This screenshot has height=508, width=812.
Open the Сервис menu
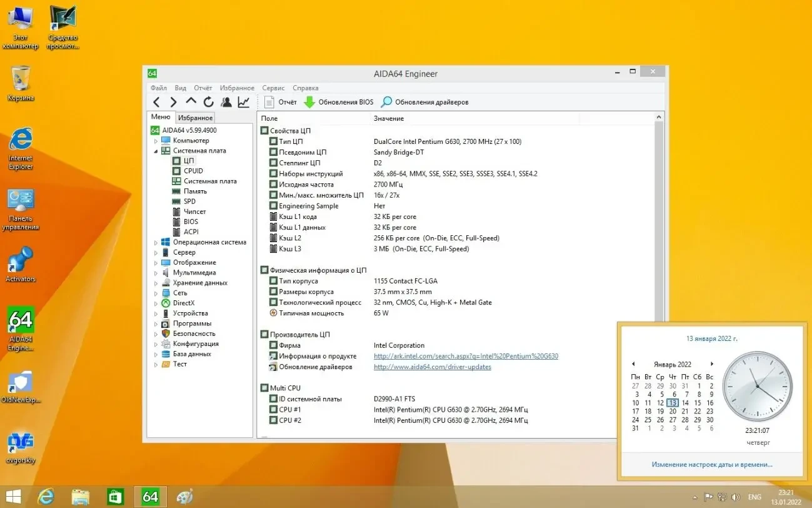click(273, 88)
